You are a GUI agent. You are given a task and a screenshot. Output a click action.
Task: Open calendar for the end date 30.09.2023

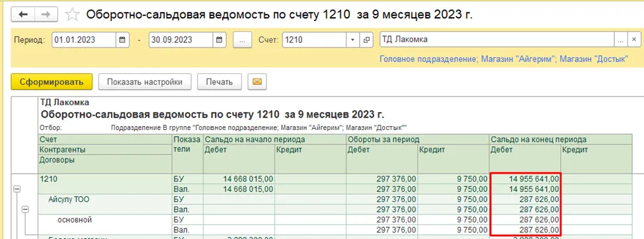click(x=219, y=40)
